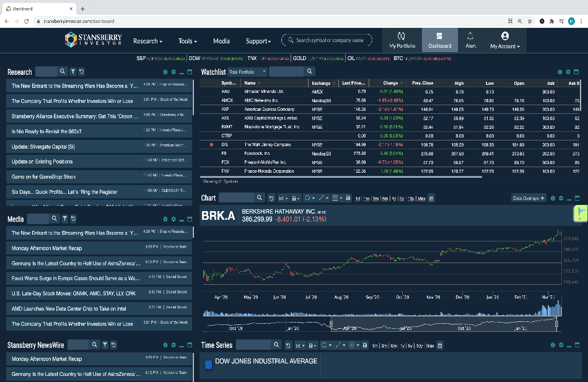Click the Chart panel symbol search field

click(237, 198)
